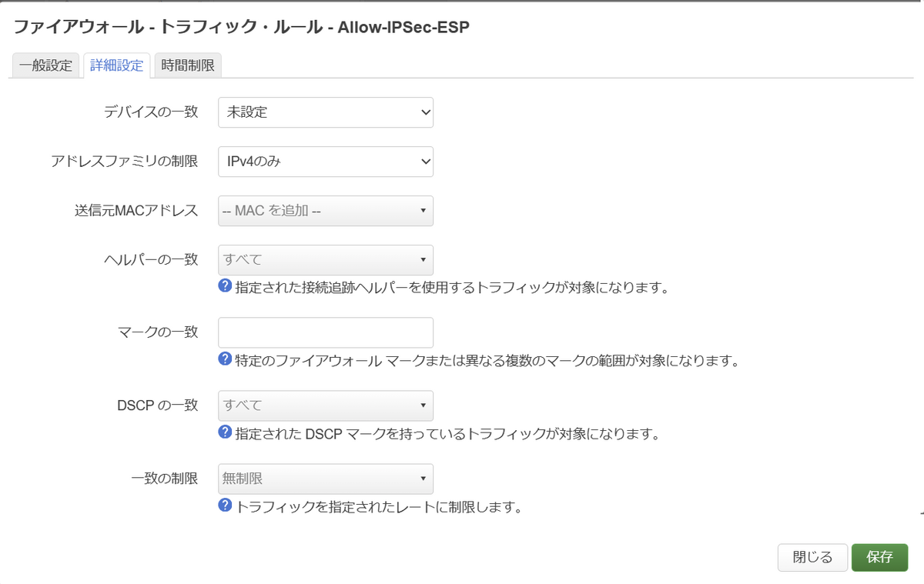The image size is (924, 584).
Task: Click the 送信元MACアドレス field label
Action: (x=131, y=211)
